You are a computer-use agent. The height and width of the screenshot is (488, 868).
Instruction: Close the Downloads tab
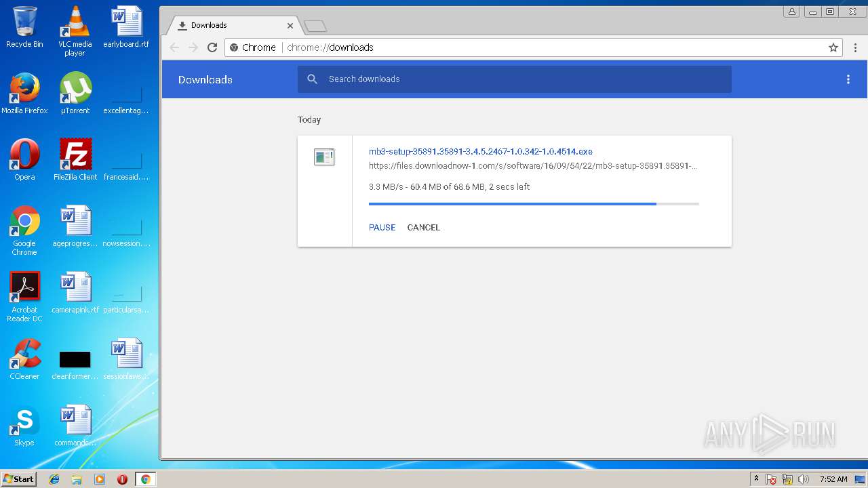click(290, 26)
